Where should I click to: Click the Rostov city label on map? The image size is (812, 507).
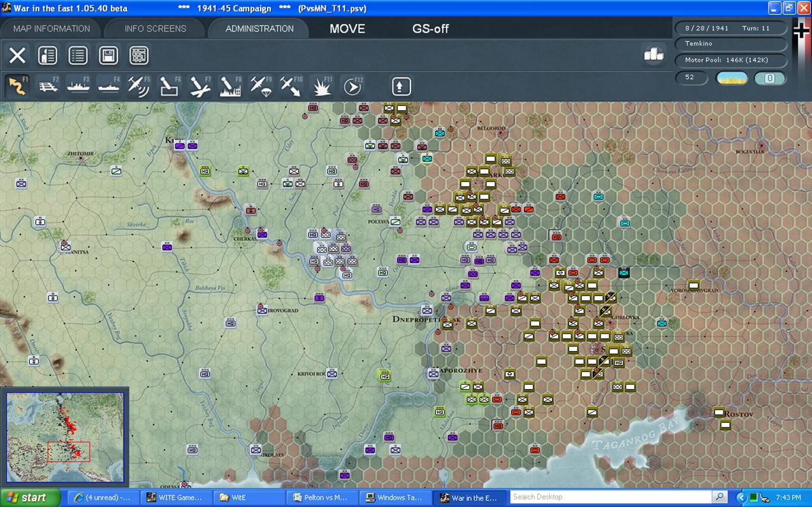point(738,414)
